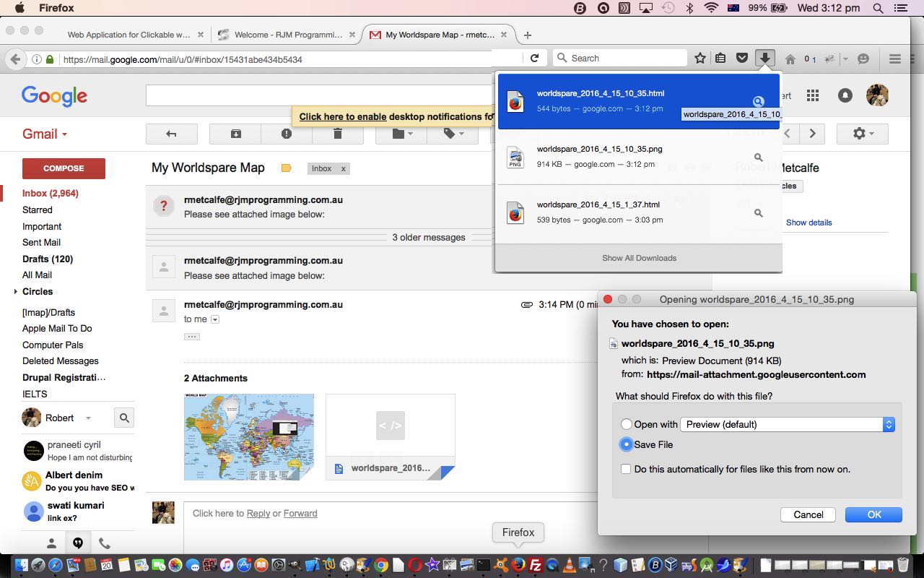Click the Pocket icon in Firefox toolbar
924x578 pixels.
point(741,59)
